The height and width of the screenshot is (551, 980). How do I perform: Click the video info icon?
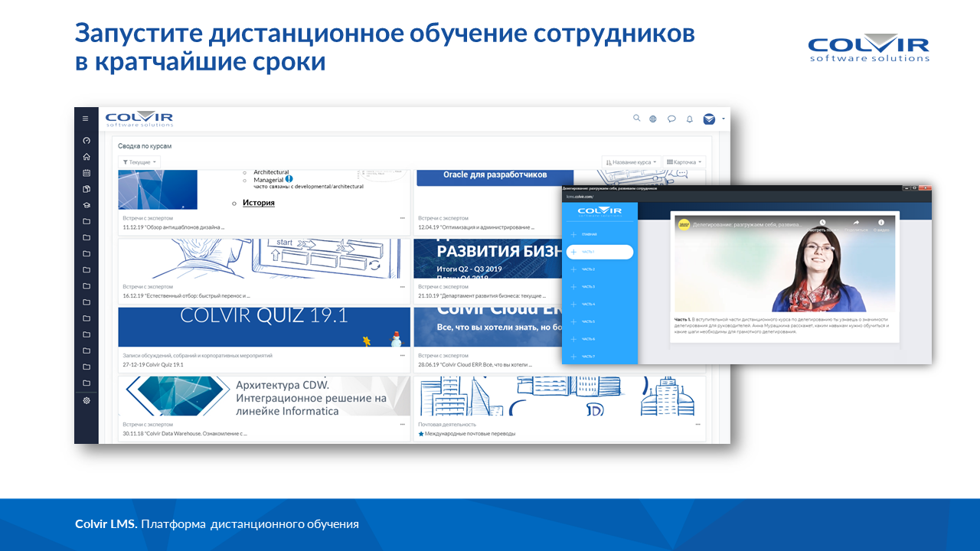click(x=881, y=224)
